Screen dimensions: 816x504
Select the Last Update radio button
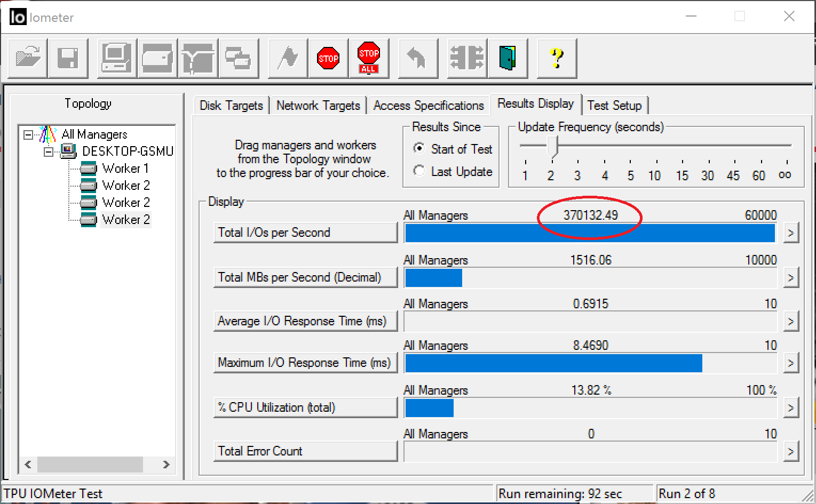click(x=419, y=171)
